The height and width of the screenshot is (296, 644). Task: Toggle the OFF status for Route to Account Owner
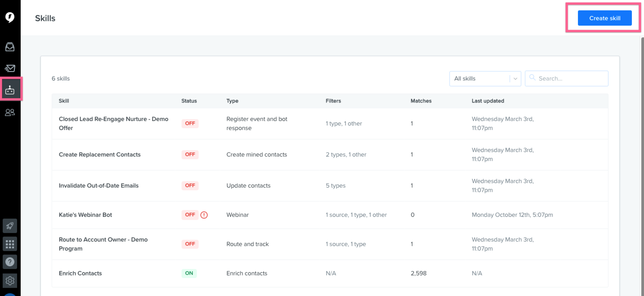pos(190,244)
